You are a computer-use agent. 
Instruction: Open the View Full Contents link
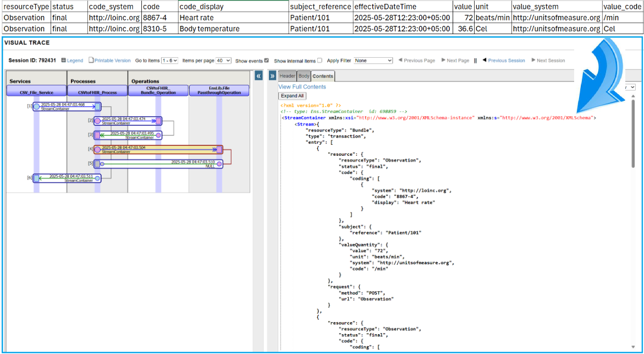click(x=302, y=86)
